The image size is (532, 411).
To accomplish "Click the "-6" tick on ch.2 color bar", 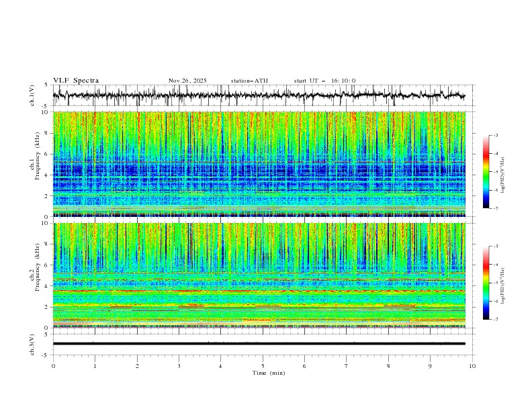I will [x=495, y=301].
